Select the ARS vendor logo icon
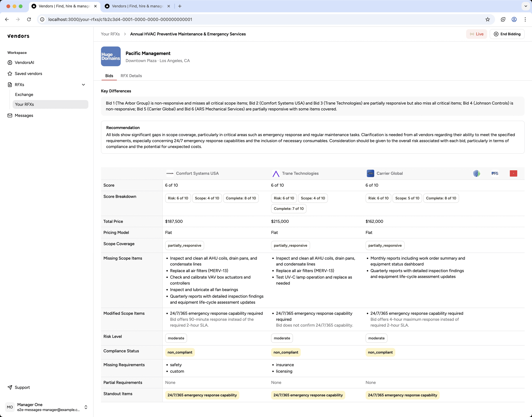This screenshot has height=417, width=532. 495,173
